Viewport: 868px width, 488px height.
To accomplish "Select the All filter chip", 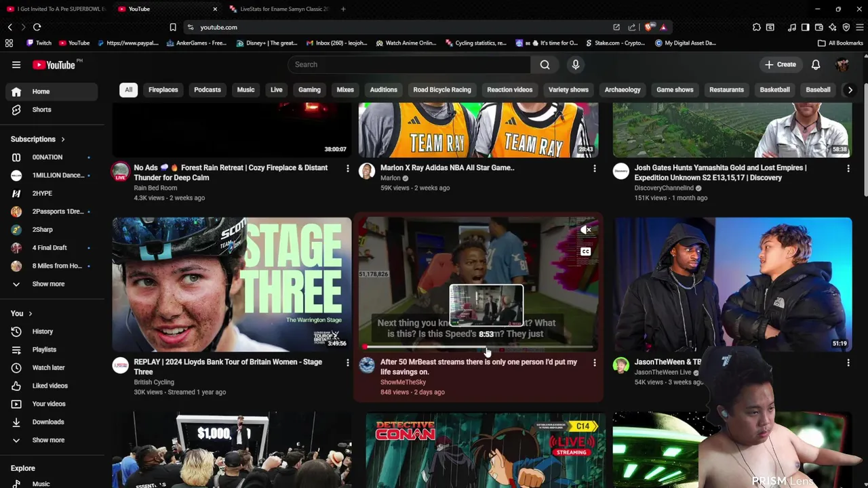I will point(128,89).
